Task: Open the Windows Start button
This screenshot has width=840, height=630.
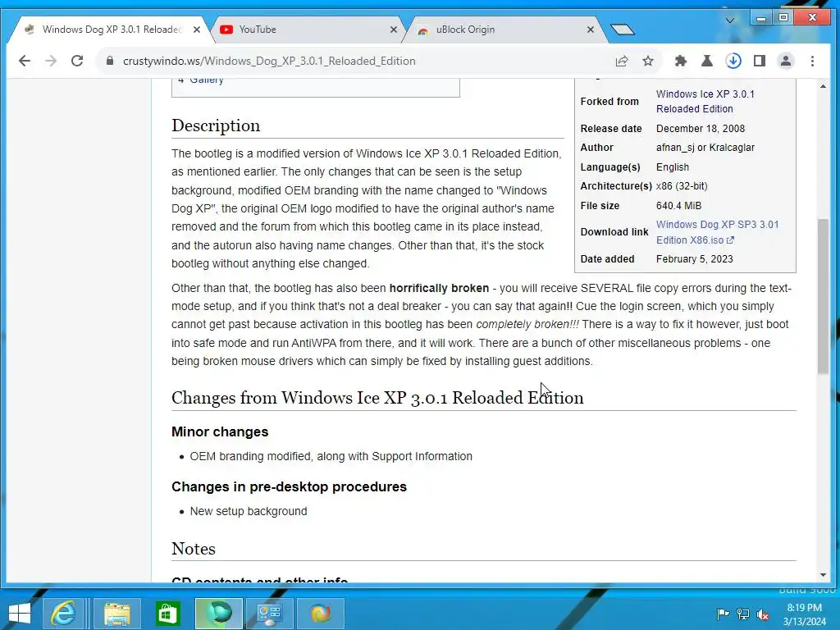Action: (x=20, y=614)
